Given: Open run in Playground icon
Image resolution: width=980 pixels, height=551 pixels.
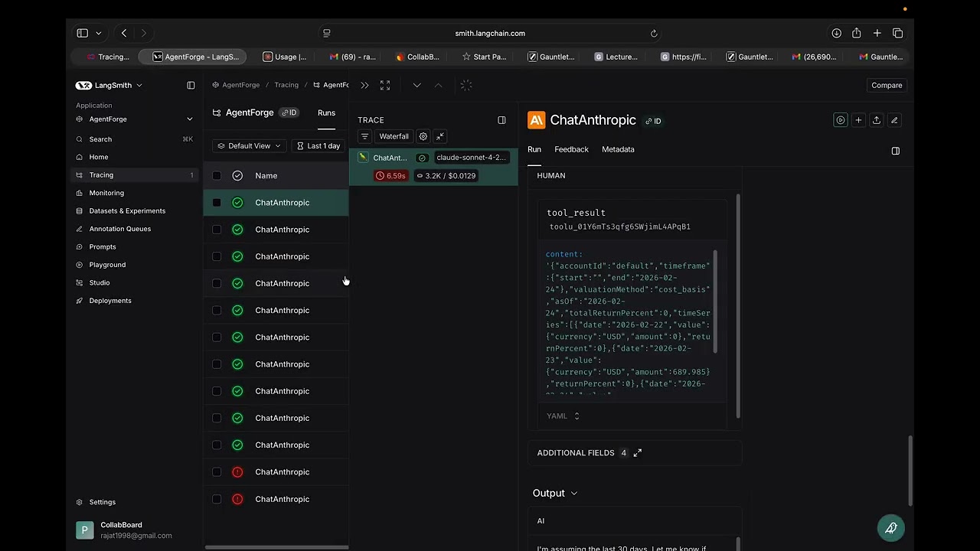Looking at the screenshot, I should point(841,120).
